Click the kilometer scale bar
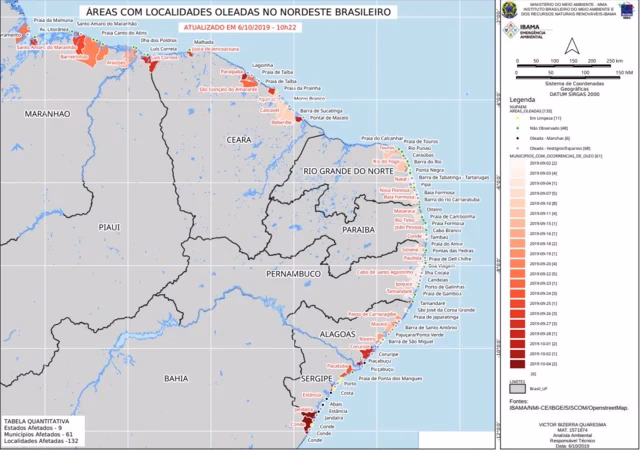The width and height of the screenshot is (640, 450). click(x=564, y=66)
